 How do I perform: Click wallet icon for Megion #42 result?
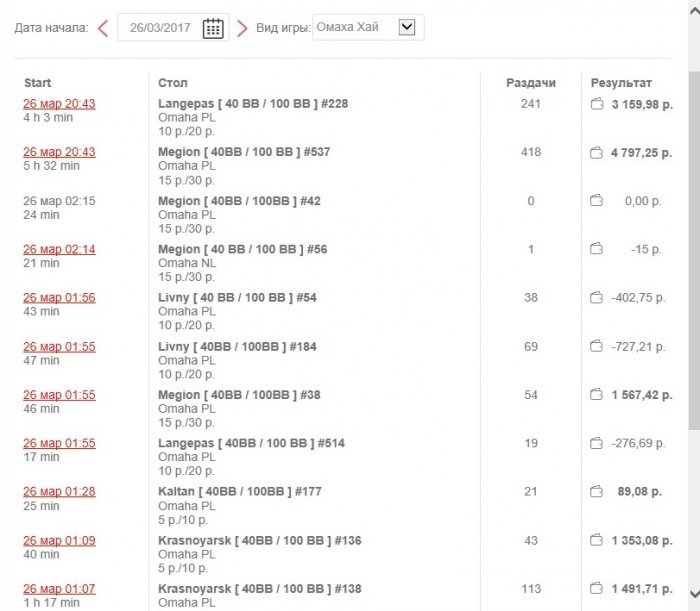[x=597, y=201]
